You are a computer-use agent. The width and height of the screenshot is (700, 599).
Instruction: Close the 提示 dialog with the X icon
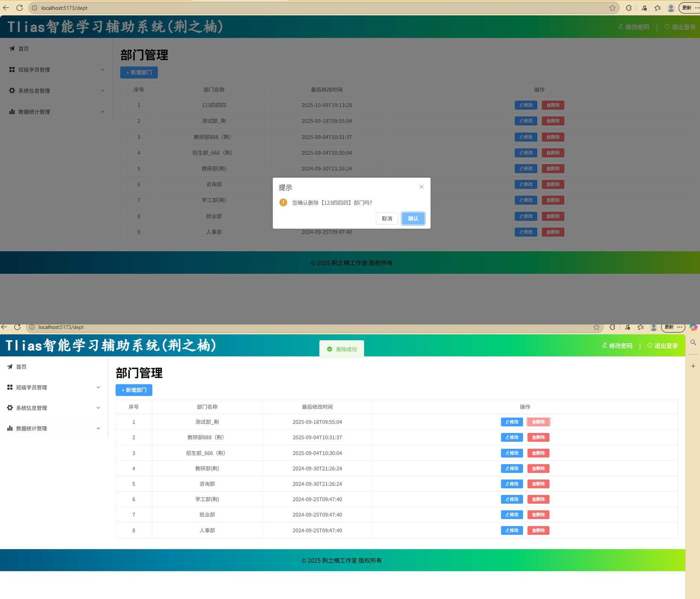(421, 187)
